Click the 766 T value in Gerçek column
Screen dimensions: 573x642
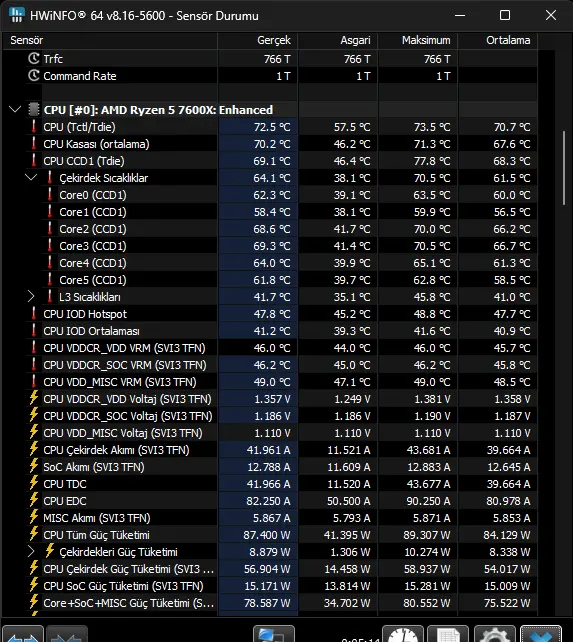(277, 59)
